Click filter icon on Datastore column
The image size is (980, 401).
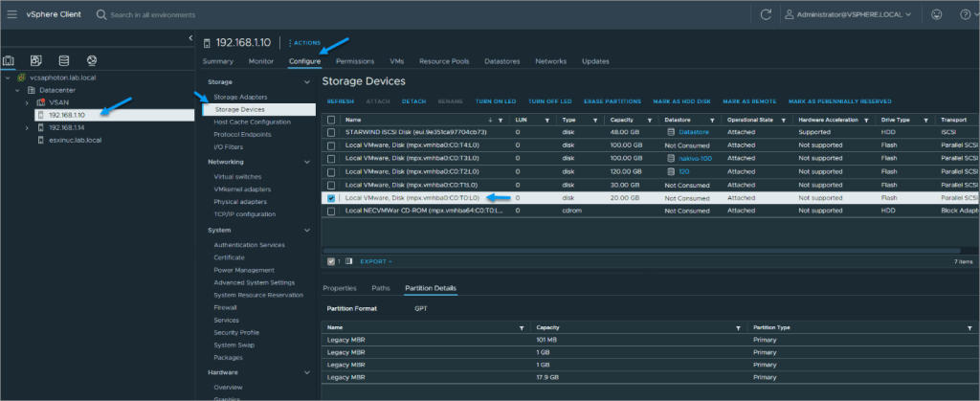pyautogui.click(x=712, y=120)
